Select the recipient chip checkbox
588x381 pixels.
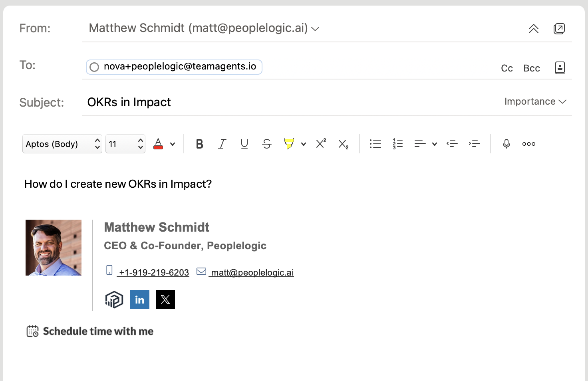coord(94,67)
